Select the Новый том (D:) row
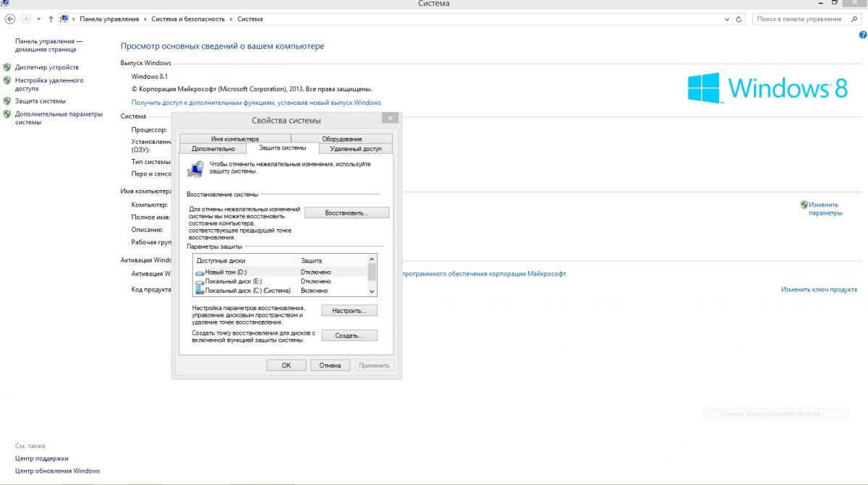The image size is (868, 485). (x=281, y=272)
